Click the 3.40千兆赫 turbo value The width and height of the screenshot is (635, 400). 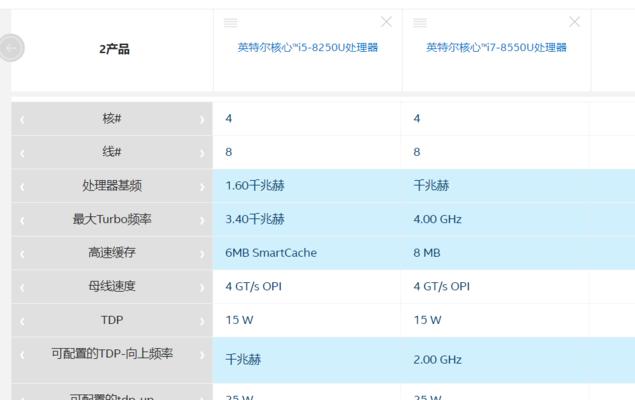pyautogui.click(x=255, y=219)
